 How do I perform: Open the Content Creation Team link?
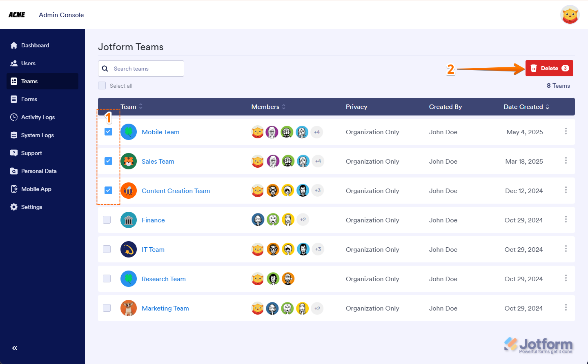(176, 191)
